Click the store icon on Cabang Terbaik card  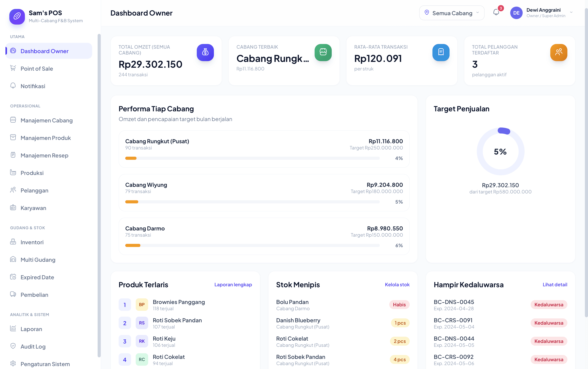[323, 53]
